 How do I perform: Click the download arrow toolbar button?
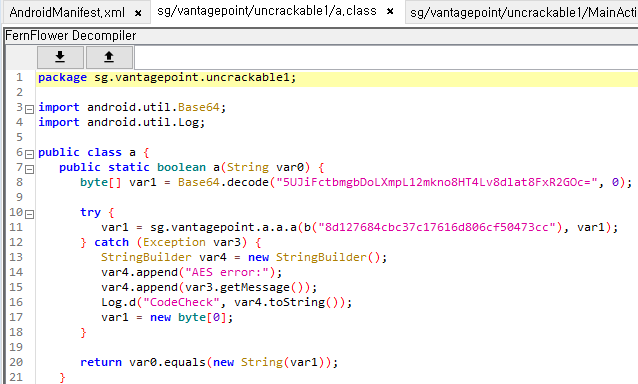pos(60,57)
